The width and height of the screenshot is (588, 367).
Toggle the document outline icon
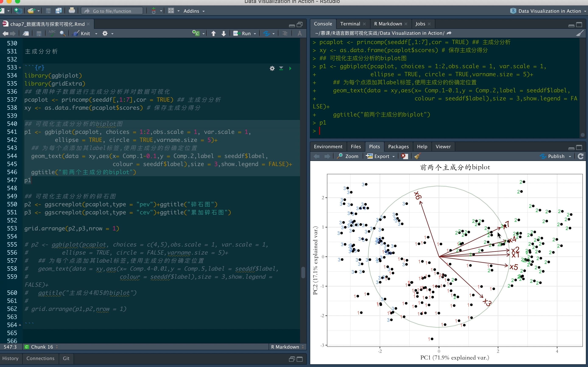285,33
